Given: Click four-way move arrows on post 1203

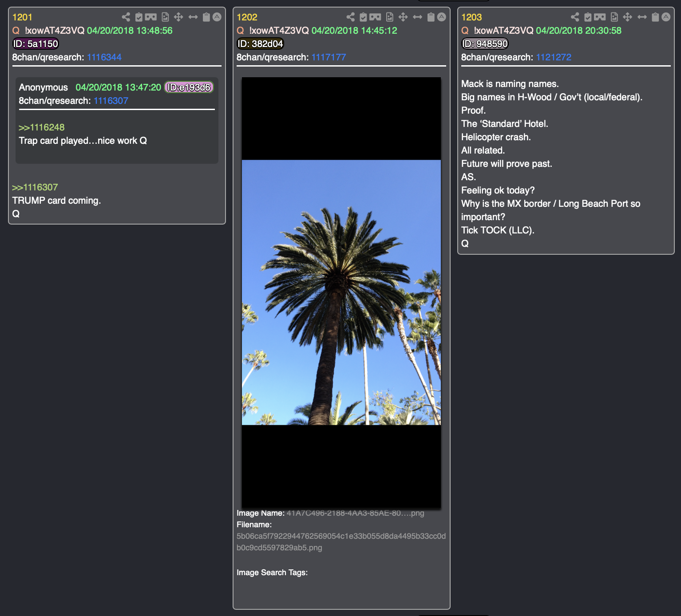Looking at the screenshot, I should click(x=628, y=17).
